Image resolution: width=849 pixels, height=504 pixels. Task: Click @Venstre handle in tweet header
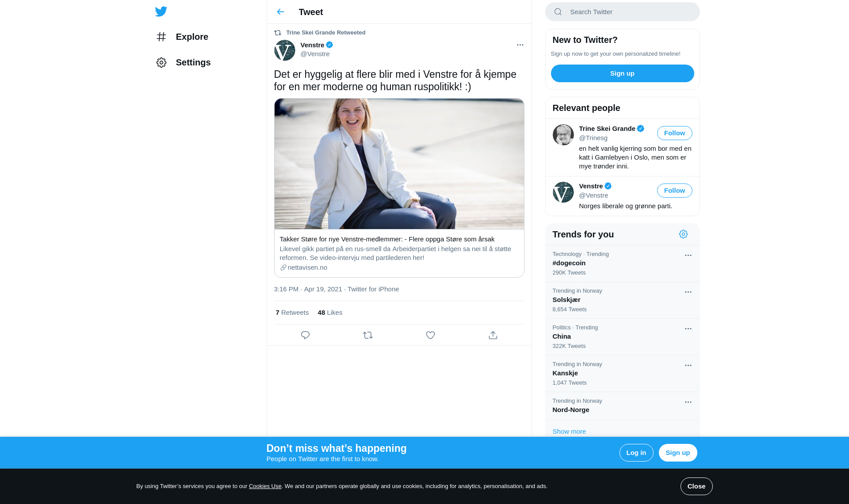coord(315,54)
